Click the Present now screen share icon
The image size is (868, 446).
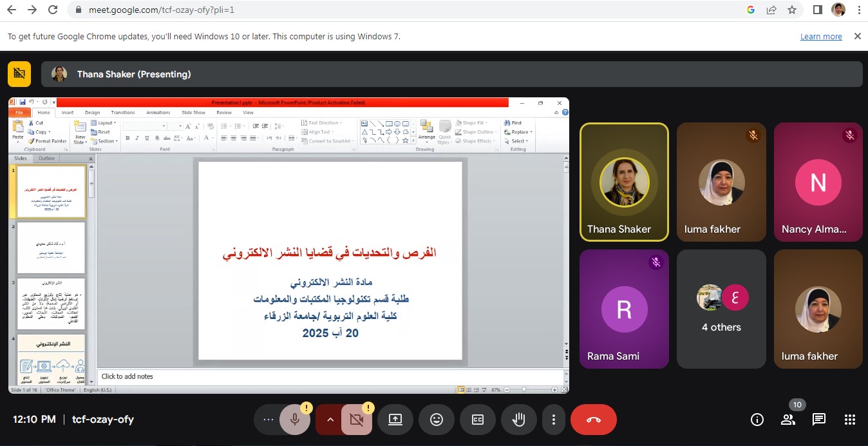pos(395,420)
